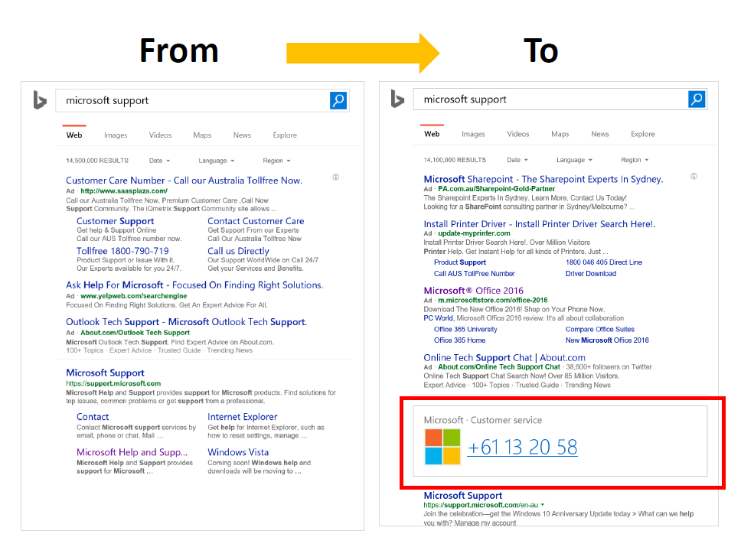The image size is (754, 560).
Task: Open the Outlook Tech Support ad headline
Action: pyautogui.click(x=186, y=322)
